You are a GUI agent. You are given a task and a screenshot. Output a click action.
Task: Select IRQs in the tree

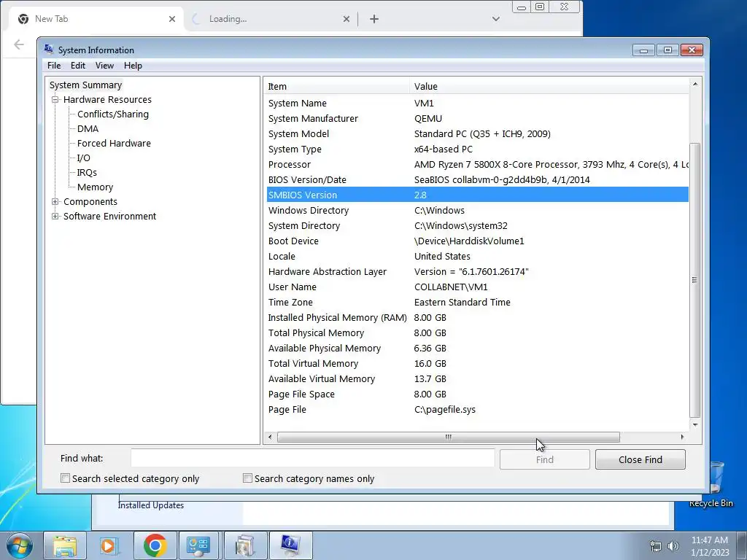pyautogui.click(x=87, y=172)
